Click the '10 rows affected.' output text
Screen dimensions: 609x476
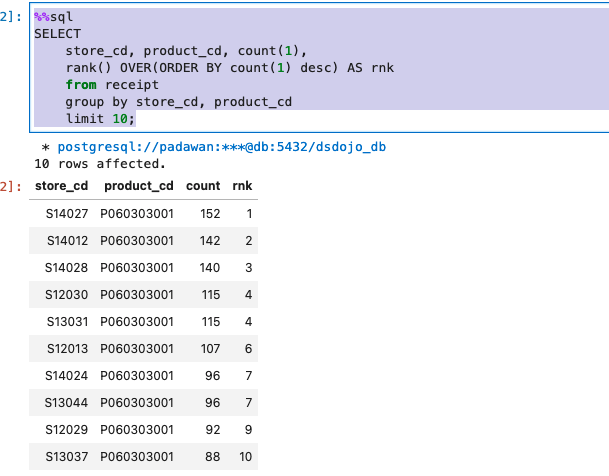[x=100, y=164]
